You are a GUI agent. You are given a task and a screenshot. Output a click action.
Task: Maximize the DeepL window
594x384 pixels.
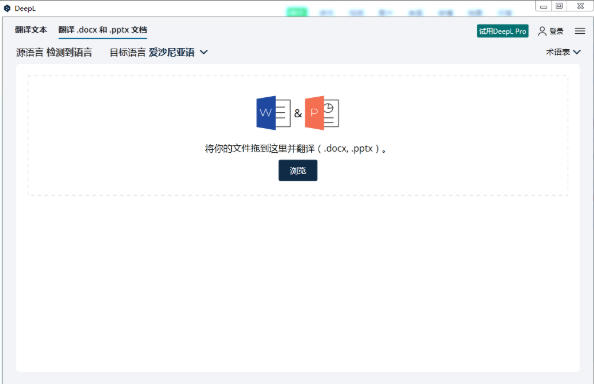click(x=559, y=6)
